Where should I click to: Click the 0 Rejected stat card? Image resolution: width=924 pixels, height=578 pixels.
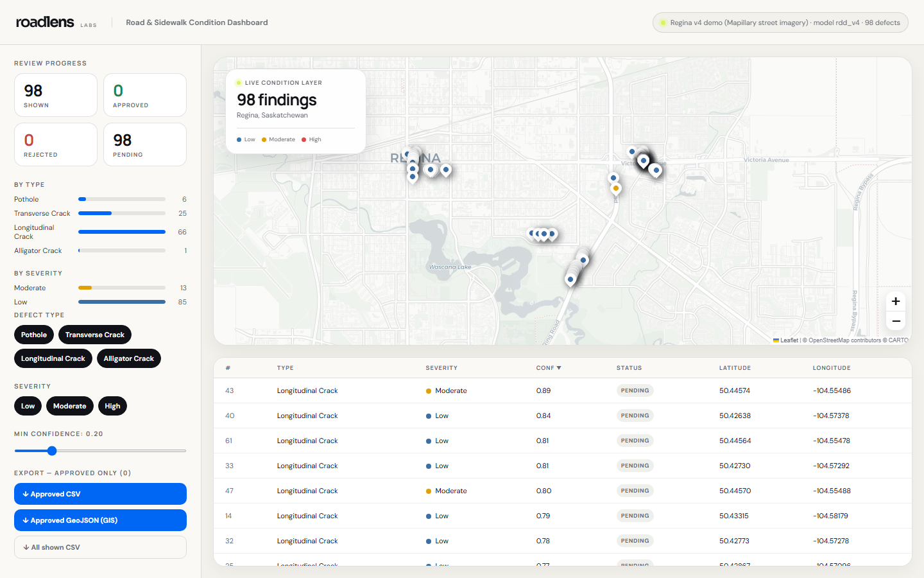point(56,144)
